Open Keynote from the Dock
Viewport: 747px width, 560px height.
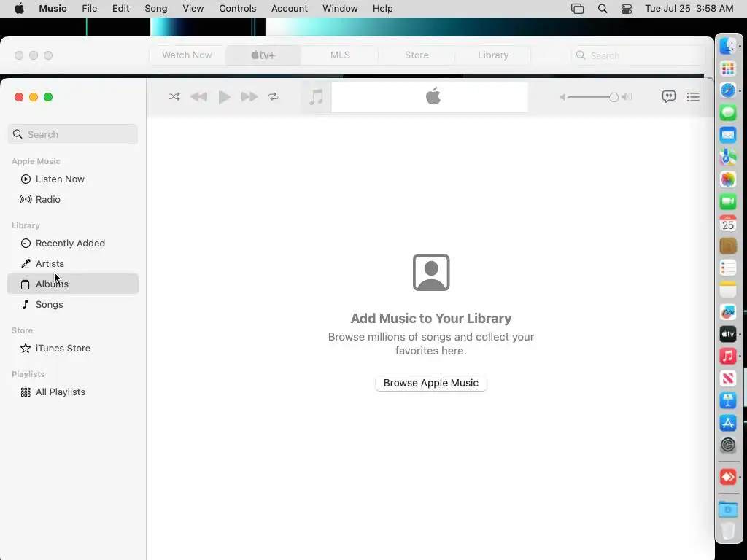[728, 400]
